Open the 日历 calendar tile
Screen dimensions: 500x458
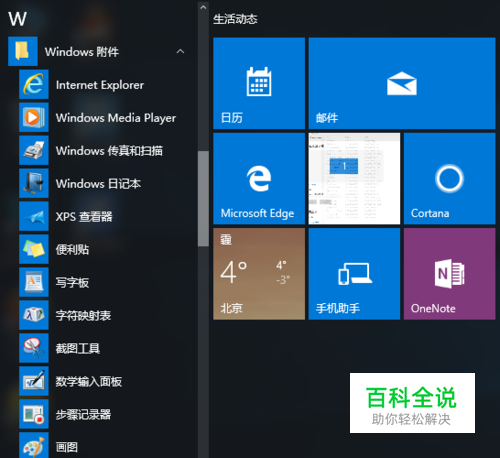[259, 83]
